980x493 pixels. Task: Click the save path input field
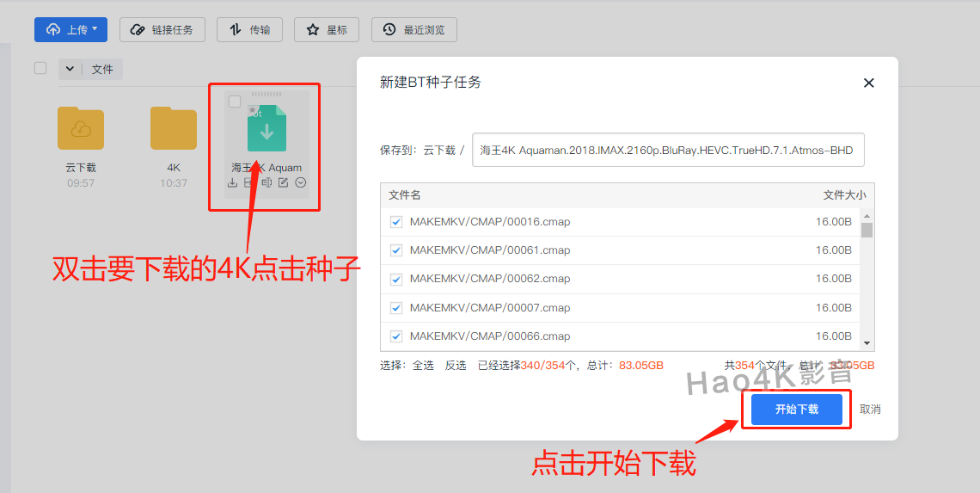[x=668, y=150]
